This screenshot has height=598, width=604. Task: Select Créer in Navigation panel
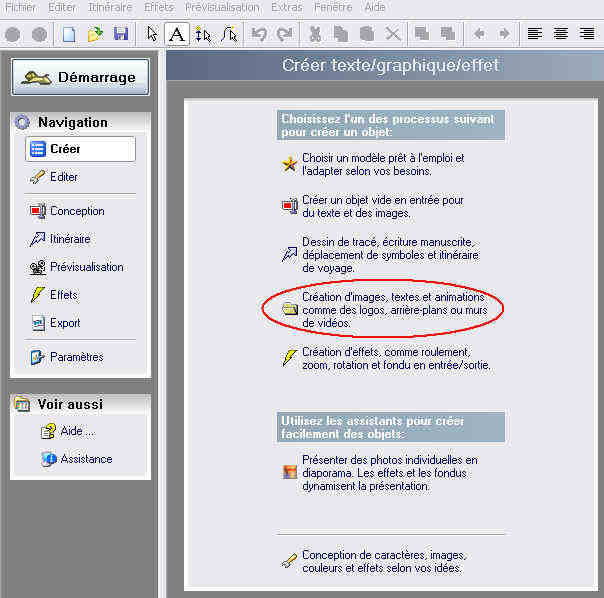pyautogui.click(x=81, y=149)
